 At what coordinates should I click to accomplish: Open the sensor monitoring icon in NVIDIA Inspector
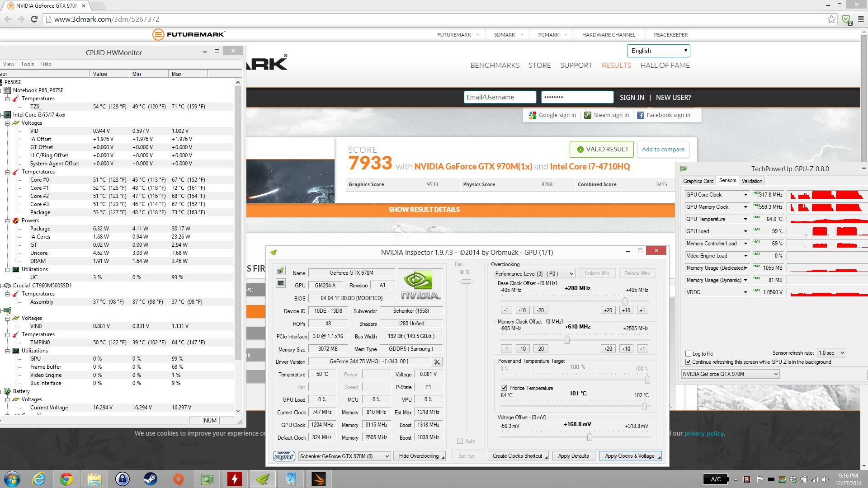(x=281, y=283)
